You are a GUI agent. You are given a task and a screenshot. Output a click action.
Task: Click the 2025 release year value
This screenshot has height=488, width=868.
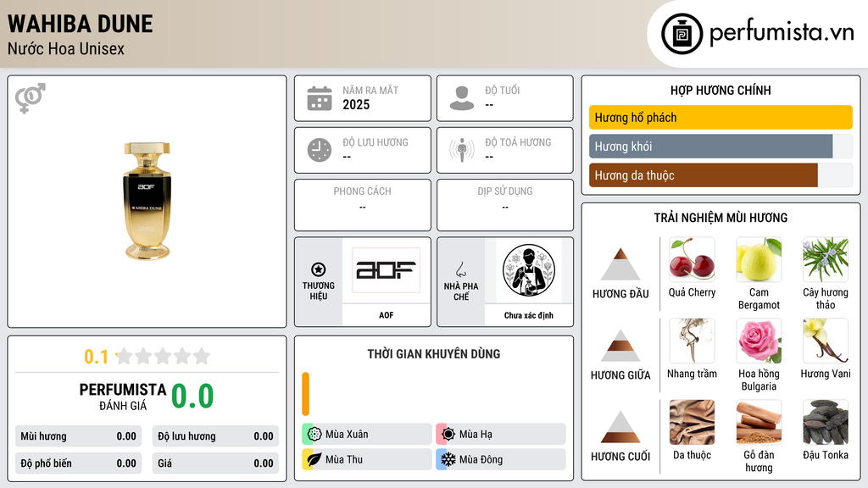coord(356,104)
